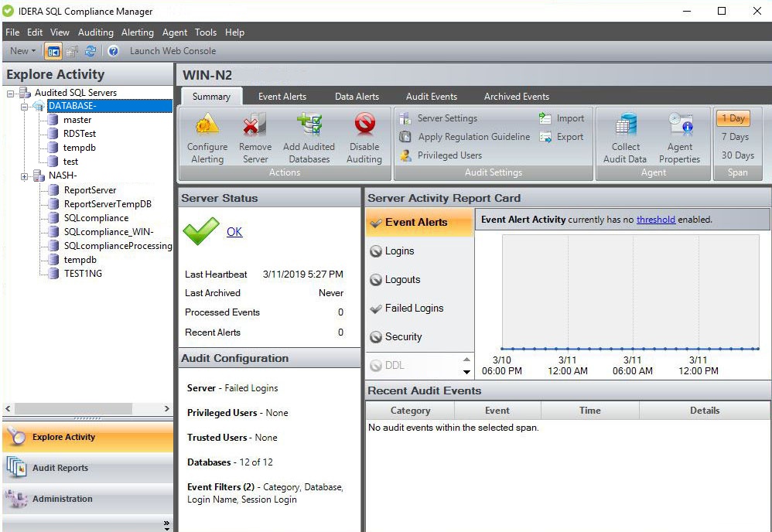This screenshot has height=532, width=772.
Task: Open the New dropdown in toolbar
Action: 22,51
